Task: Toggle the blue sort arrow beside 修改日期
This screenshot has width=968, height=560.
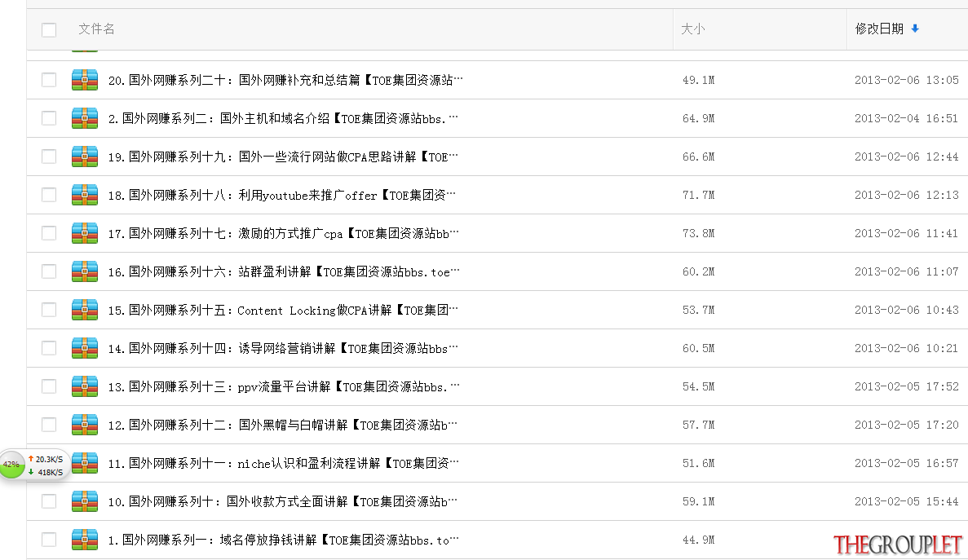Action: pyautogui.click(x=915, y=29)
